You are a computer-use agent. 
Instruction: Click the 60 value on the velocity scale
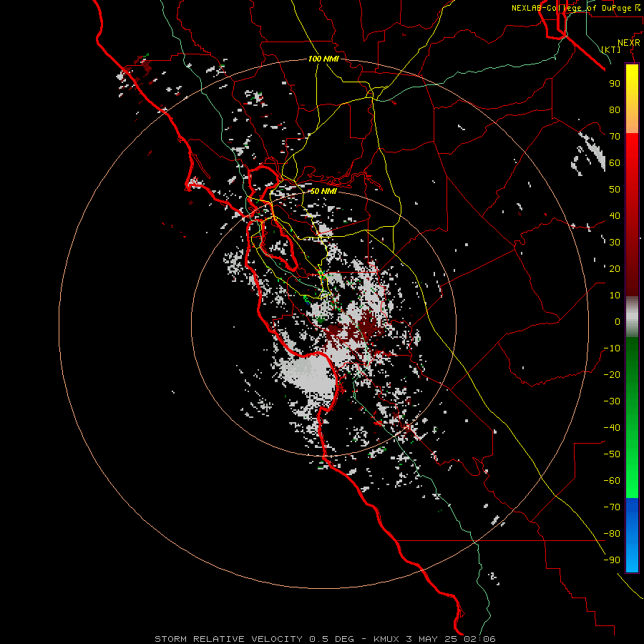pos(615,162)
